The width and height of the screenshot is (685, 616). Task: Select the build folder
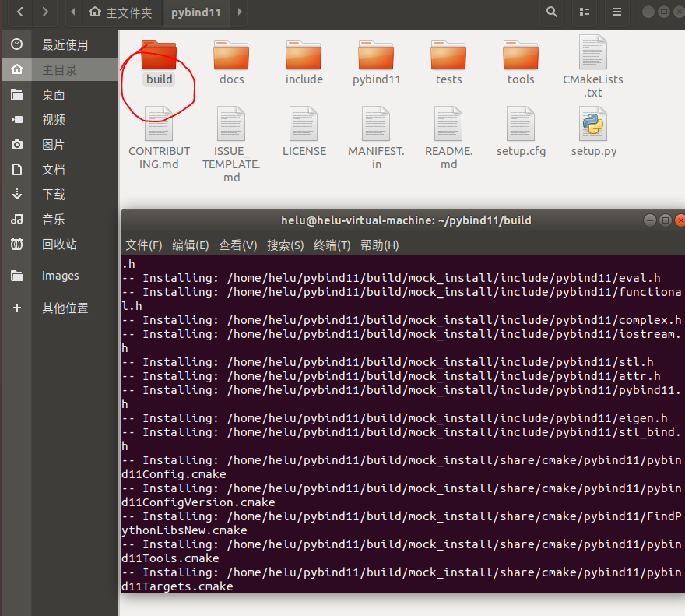159,63
